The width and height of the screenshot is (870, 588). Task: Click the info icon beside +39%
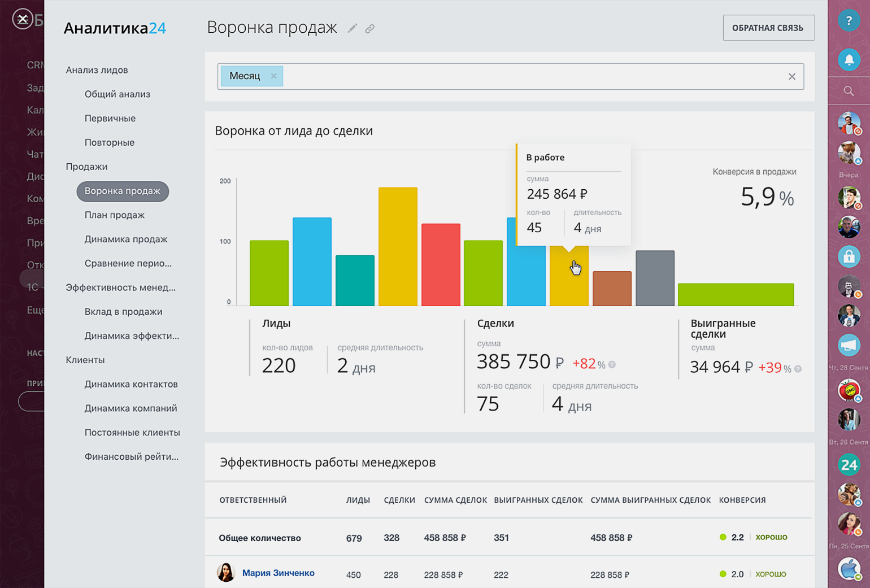coord(798,369)
